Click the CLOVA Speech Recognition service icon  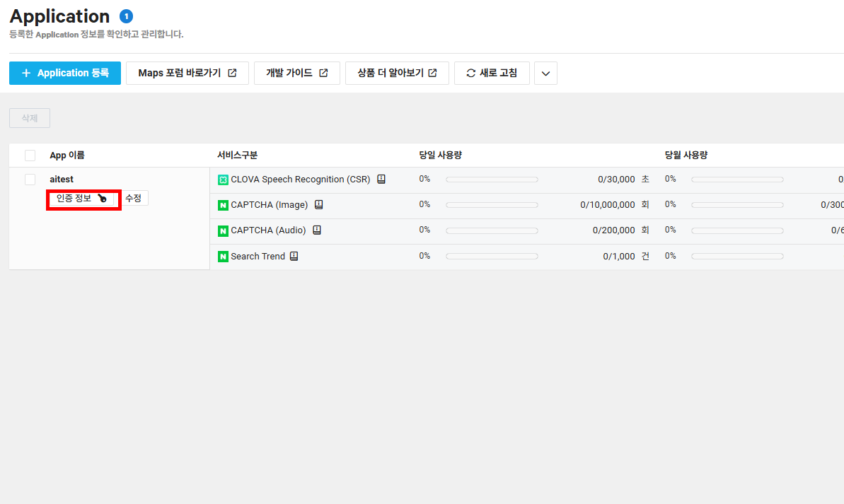tap(223, 180)
